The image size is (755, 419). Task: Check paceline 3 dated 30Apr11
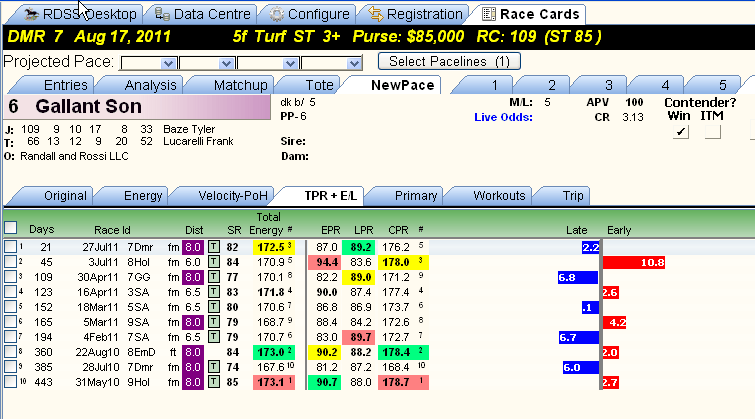click(10, 277)
